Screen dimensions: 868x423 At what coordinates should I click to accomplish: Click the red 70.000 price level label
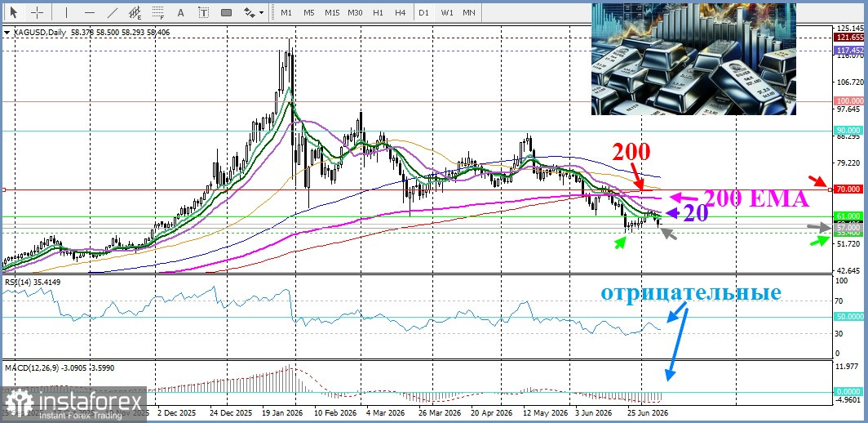point(848,189)
